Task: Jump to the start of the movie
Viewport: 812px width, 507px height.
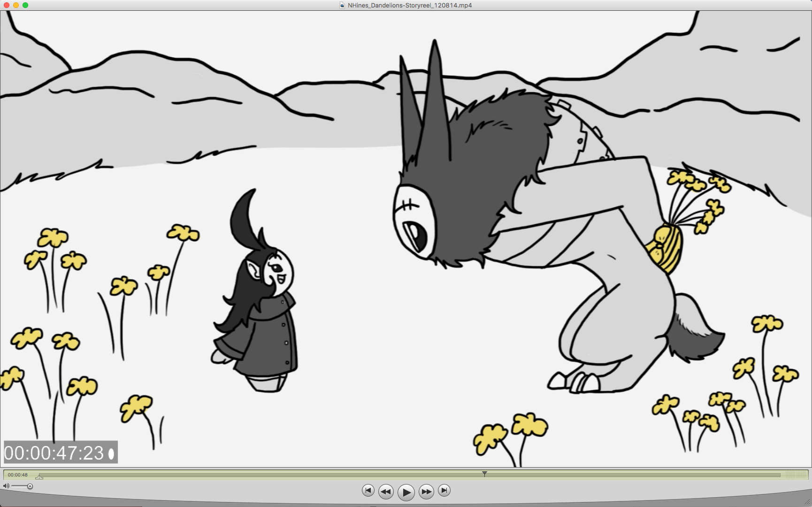Action: click(x=368, y=491)
